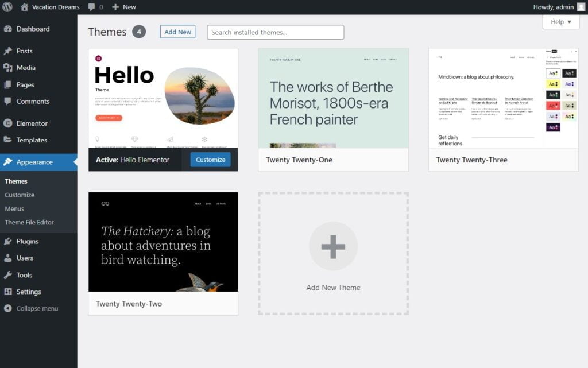This screenshot has width=588, height=368.
Task: Open Customize under Appearance
Action: pyautogui.click(x=20, y=195)
